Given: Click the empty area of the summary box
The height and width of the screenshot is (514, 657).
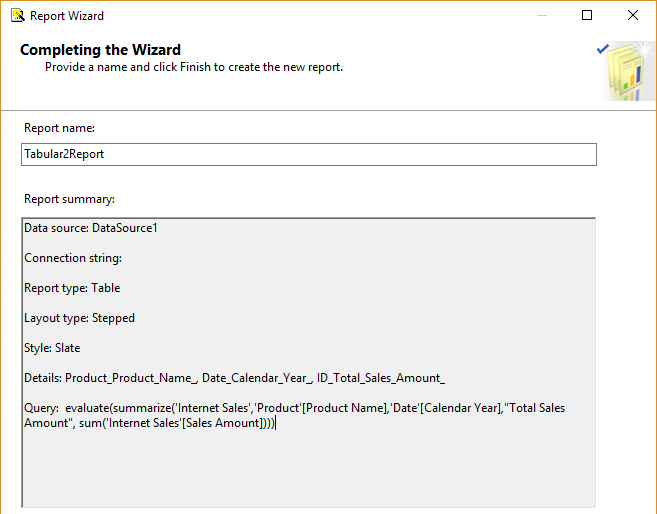Looking at the screenshot, I should pyautogui.click(x=308, y=470).
